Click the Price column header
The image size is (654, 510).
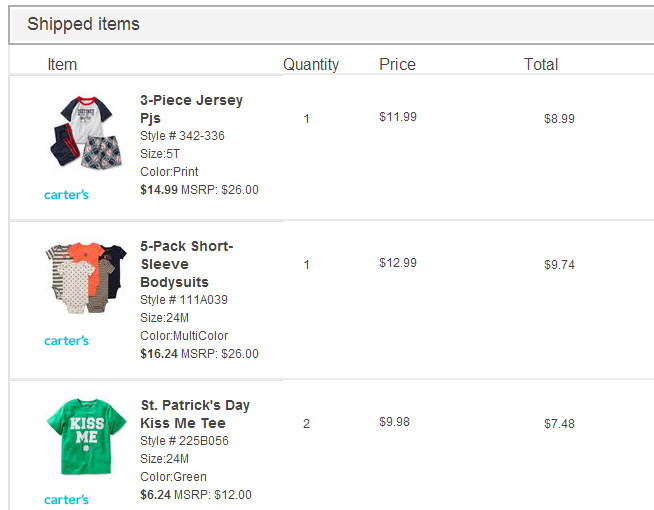click(x=397, y=65)
